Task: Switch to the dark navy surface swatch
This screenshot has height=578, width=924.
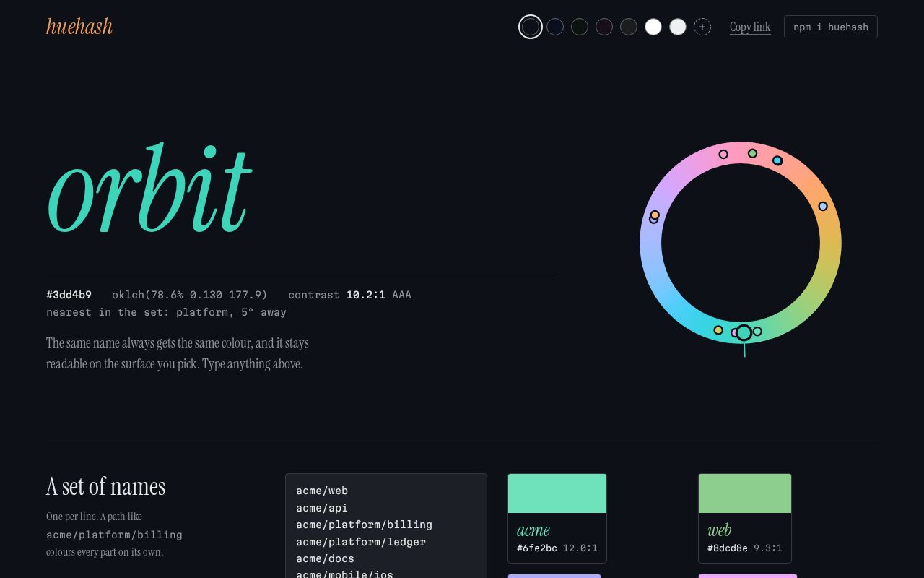Action: click(x=555, y=27)
